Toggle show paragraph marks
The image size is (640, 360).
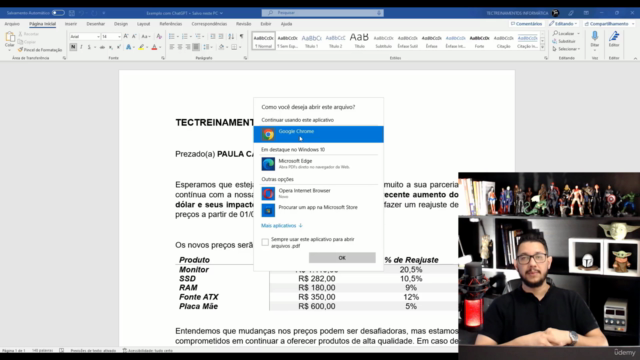(x=242, y=36)
